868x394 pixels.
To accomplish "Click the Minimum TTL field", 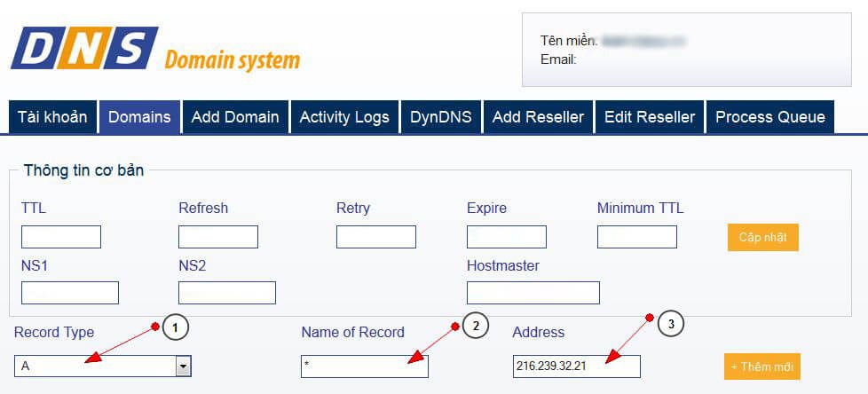I will click(x=637, y=237).
